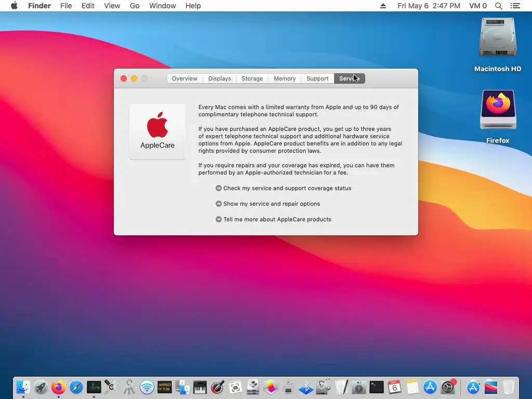Check my service and support coverage status
Image resolution: width=532 pixels, height=399 pixels.
tap(283, 188)
